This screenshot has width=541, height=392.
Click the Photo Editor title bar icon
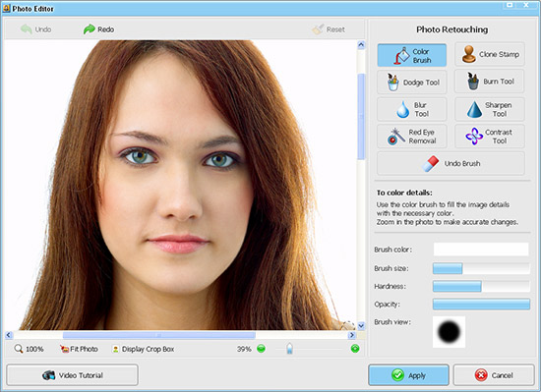point(6,8)
